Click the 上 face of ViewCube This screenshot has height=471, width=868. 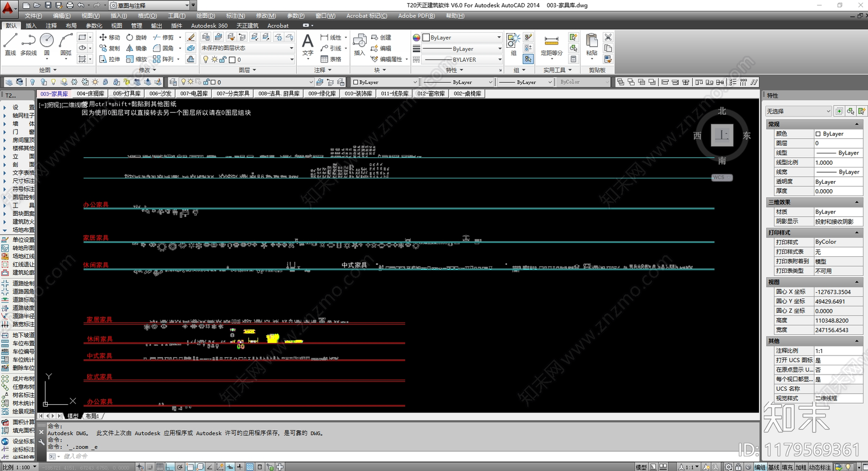click(722, 136)
